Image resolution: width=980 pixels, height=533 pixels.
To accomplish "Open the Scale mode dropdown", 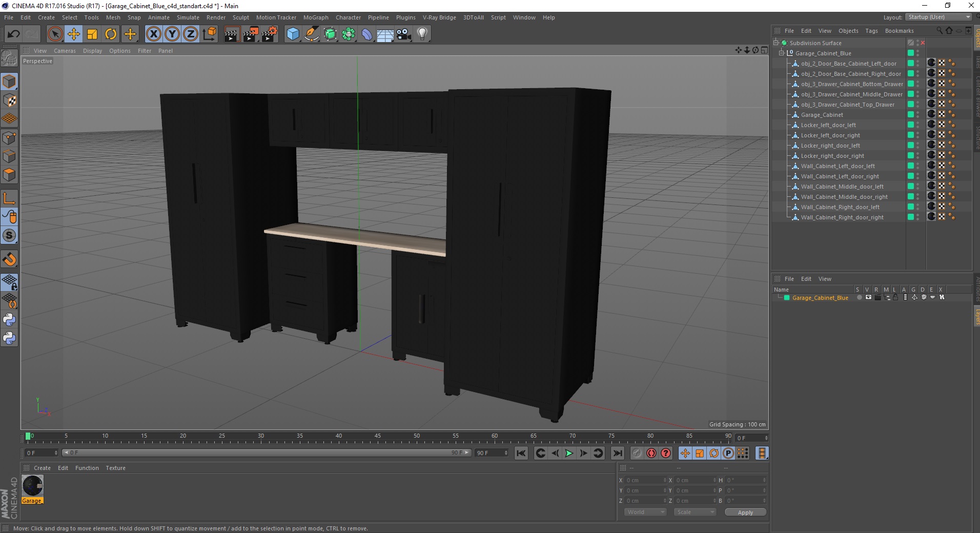I will coord(695,512).
